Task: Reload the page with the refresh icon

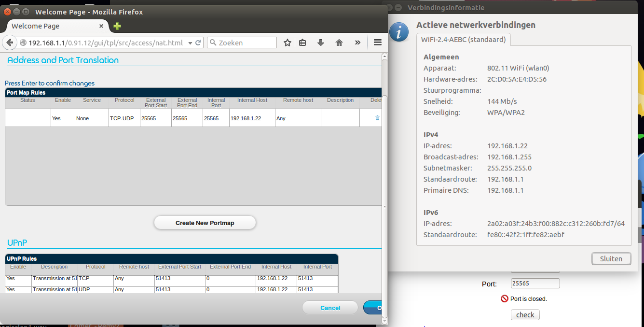Action: click(198, 43)
